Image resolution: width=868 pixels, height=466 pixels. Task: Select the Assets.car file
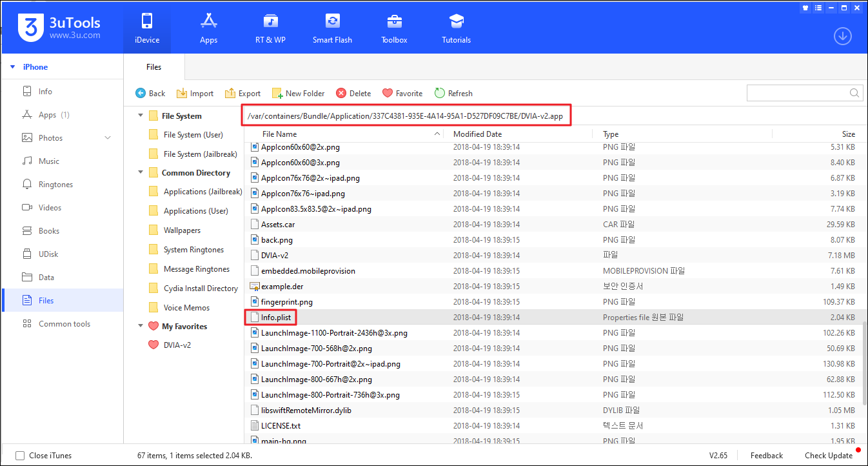[278, 225]
